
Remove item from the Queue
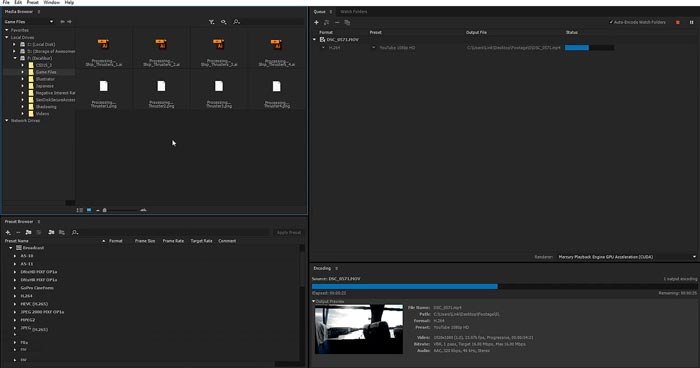tap(337, 22)
